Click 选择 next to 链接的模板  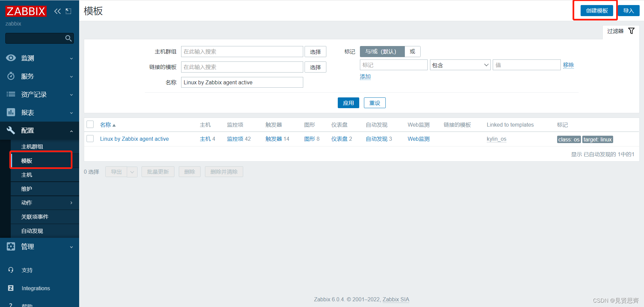pos(315,67)
